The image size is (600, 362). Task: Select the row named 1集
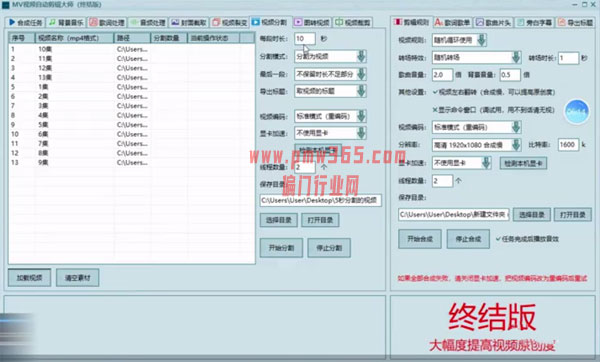coord(132,87)
